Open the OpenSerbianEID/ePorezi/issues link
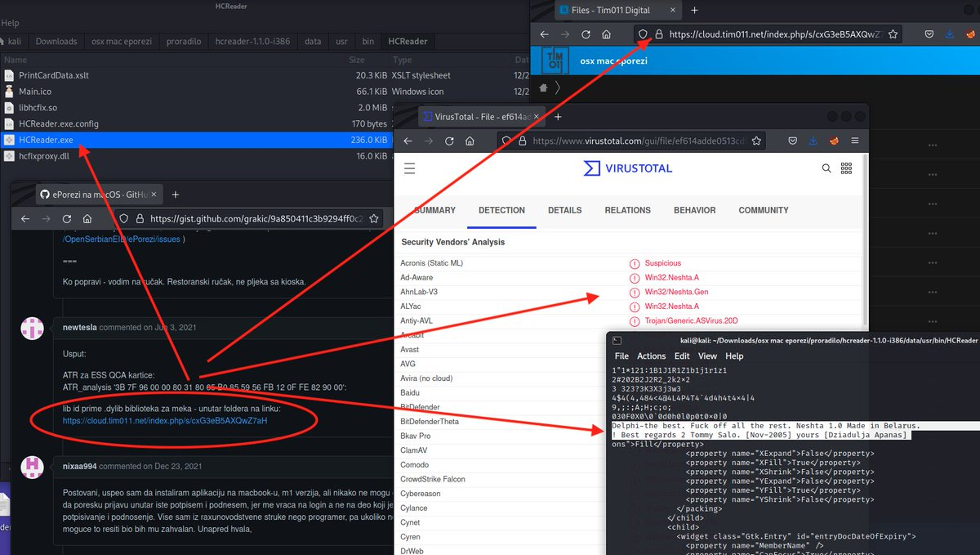 [123, 239]
